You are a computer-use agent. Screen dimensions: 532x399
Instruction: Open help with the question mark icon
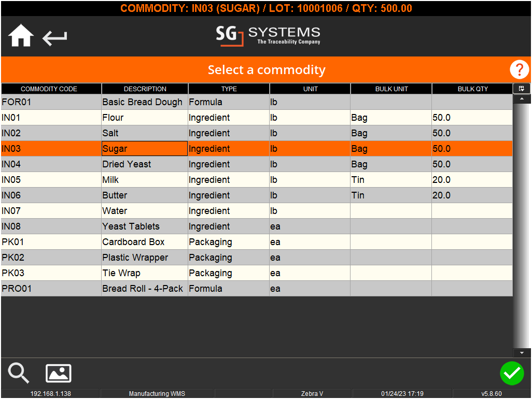pyautogui.click(x=519, y=69)
